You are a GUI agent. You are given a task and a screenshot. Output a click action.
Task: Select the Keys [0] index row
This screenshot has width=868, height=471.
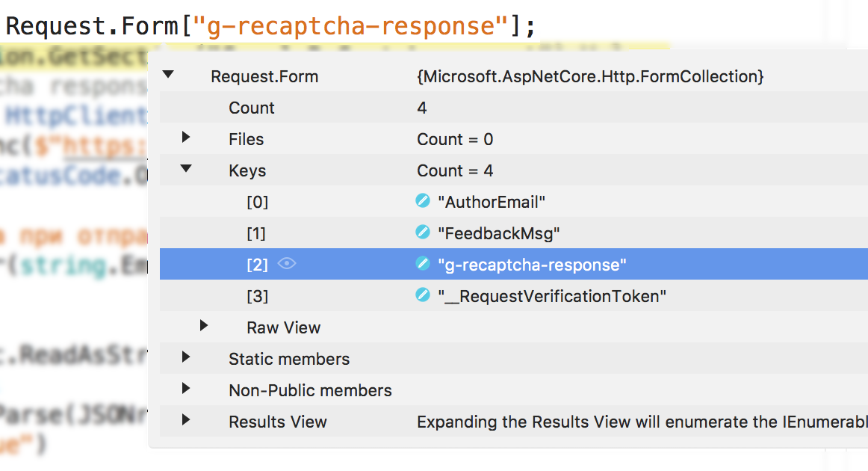click(x=257, y=203)
